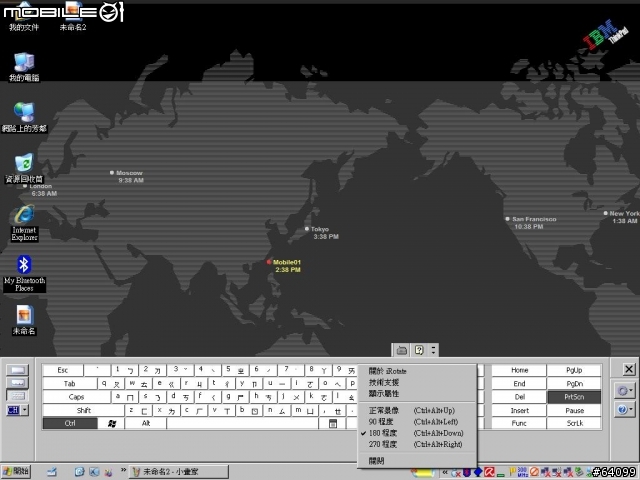Screen dimensions: 640x480
Task: Select 正常景像 normal orientation option
Action: [417, 410]
